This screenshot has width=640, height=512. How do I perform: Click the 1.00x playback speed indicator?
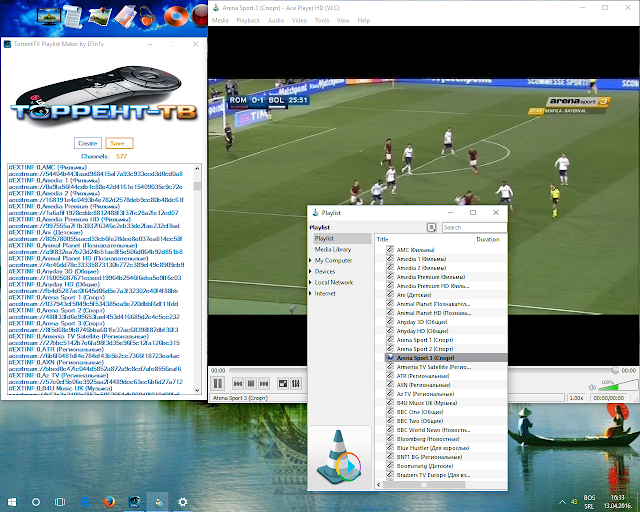(x=576, y=398)
